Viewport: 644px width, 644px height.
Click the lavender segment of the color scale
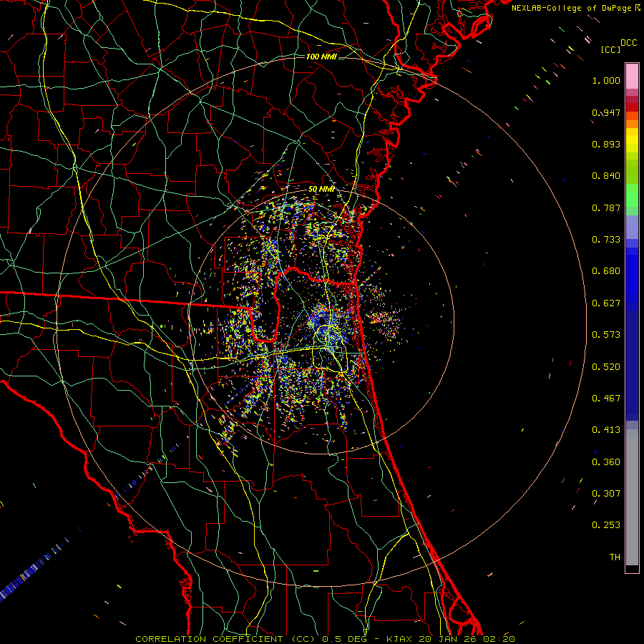pos(632,227)
